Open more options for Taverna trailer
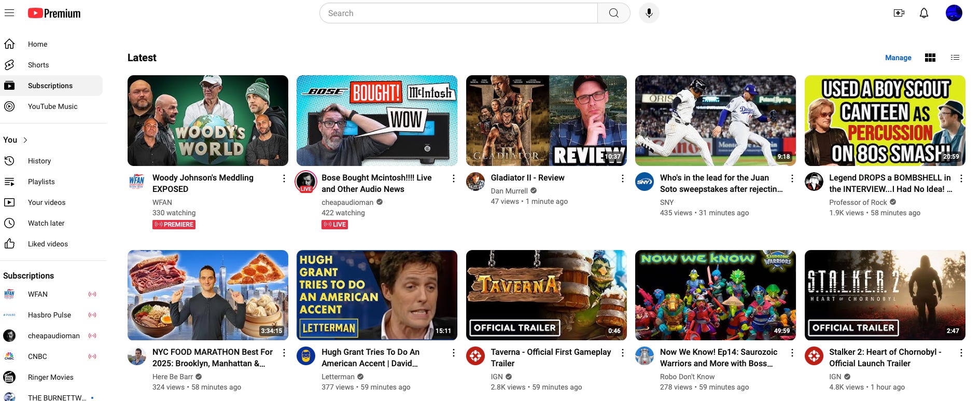Image resolution: width=980 pixels, height=401 pixels. [622, 353]
